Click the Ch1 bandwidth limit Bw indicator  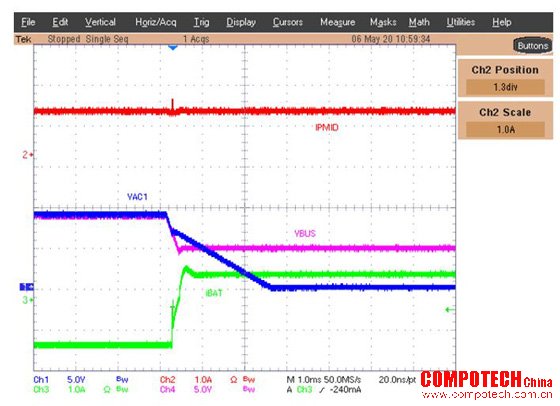(x=122, y=379)
